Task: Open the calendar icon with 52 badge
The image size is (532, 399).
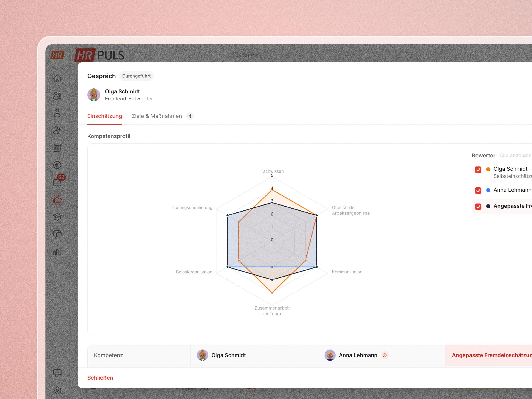Action: coord(58,182)
